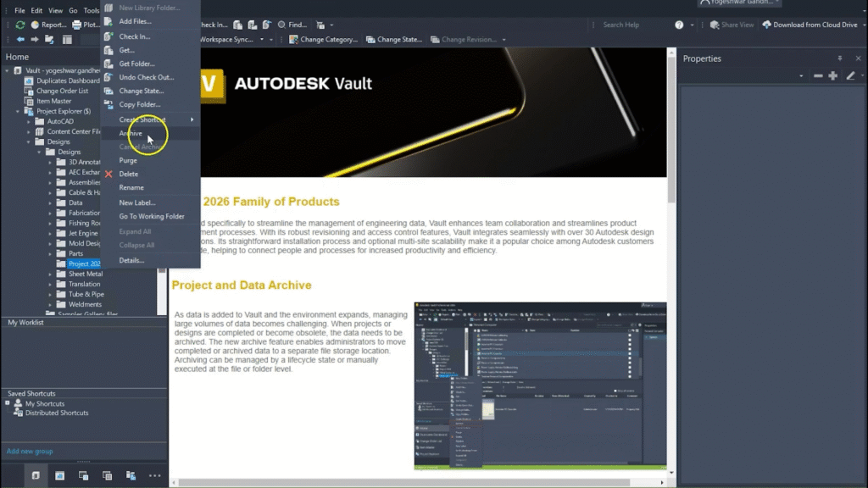The image size is (868, 488).
Task: Expand the Sheet Metal folder node
Action: 50,274
